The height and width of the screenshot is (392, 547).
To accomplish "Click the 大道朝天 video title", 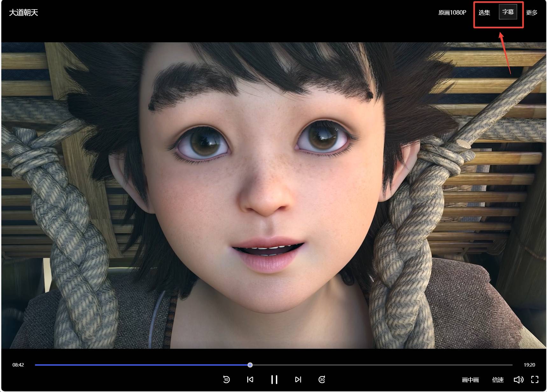I will 24,12.
